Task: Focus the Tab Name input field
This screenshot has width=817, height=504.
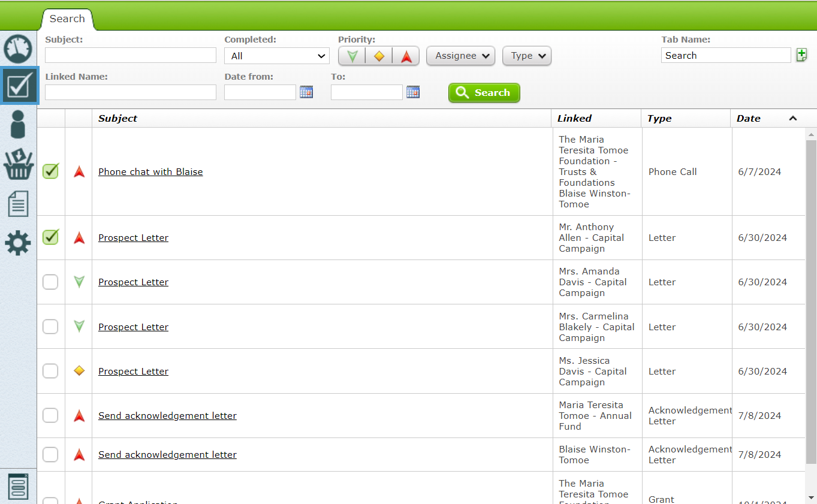Action: click(x=726, y=55)
